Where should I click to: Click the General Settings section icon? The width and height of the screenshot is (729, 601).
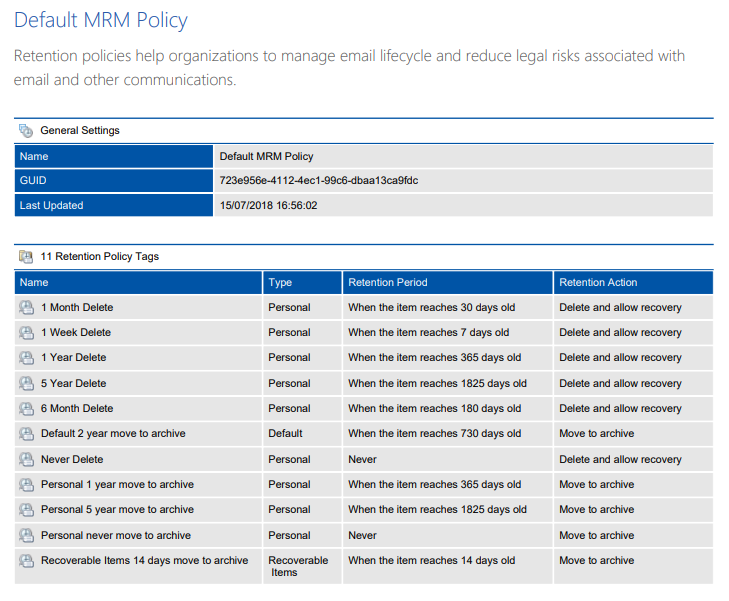pyautogui.click(x=26, y=131)
